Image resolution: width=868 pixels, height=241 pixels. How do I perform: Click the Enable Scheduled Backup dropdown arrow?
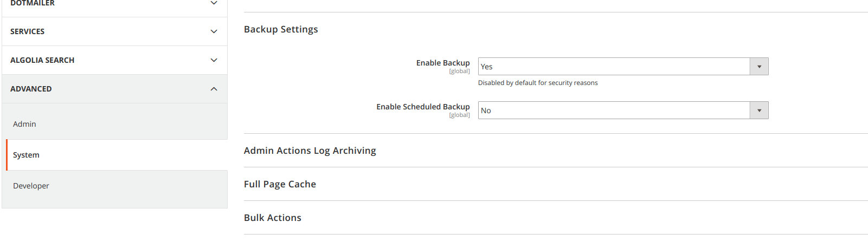pyautogui.click(x=759, y=110)
